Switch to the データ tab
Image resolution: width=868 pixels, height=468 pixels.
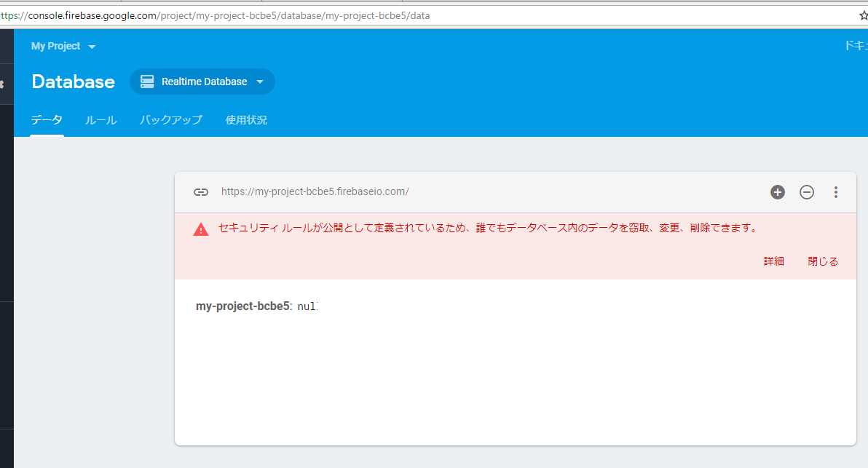47,120
